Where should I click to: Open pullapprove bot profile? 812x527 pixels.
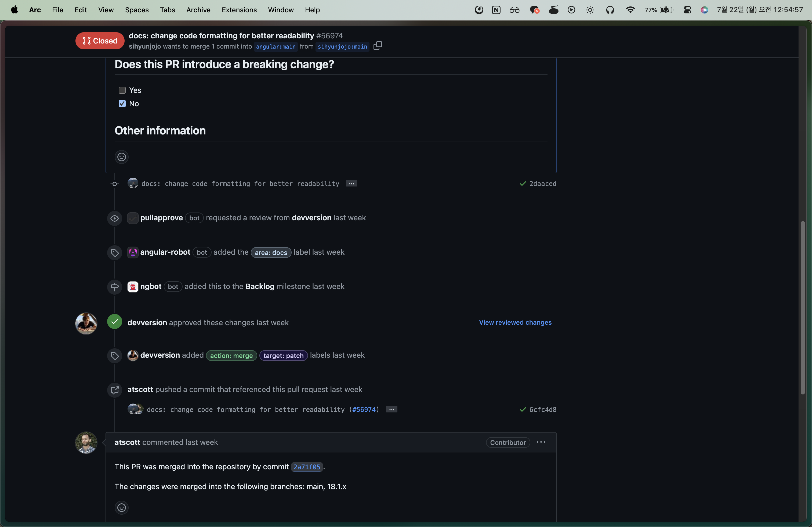pyautogui.click(x=161, y=218)
